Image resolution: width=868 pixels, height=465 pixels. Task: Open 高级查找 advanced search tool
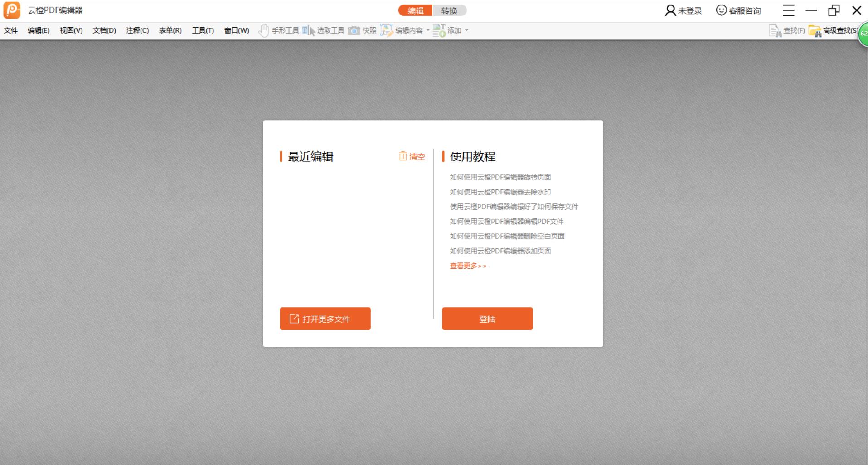(x=833, y=30)
